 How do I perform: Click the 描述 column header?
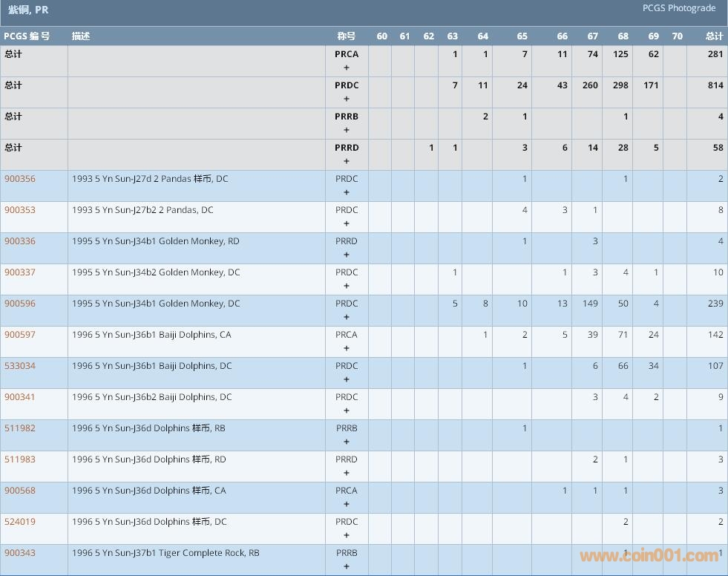tap(81, 36)
